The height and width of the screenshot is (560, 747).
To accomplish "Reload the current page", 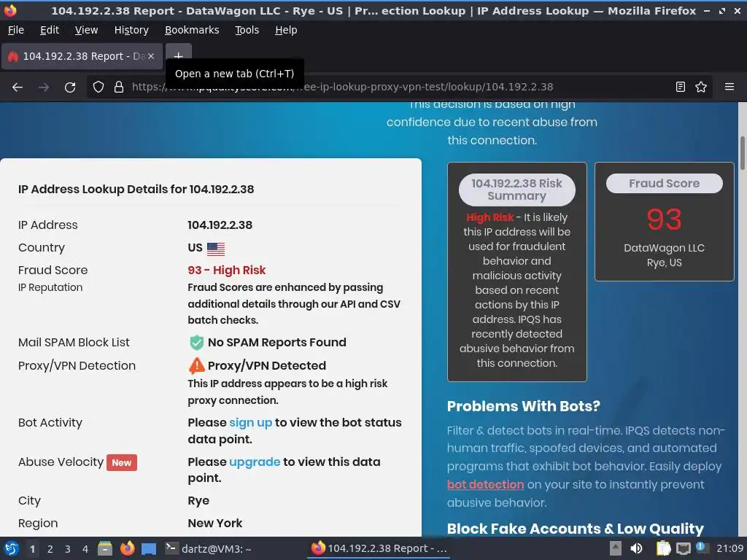I will click(70, 87).
